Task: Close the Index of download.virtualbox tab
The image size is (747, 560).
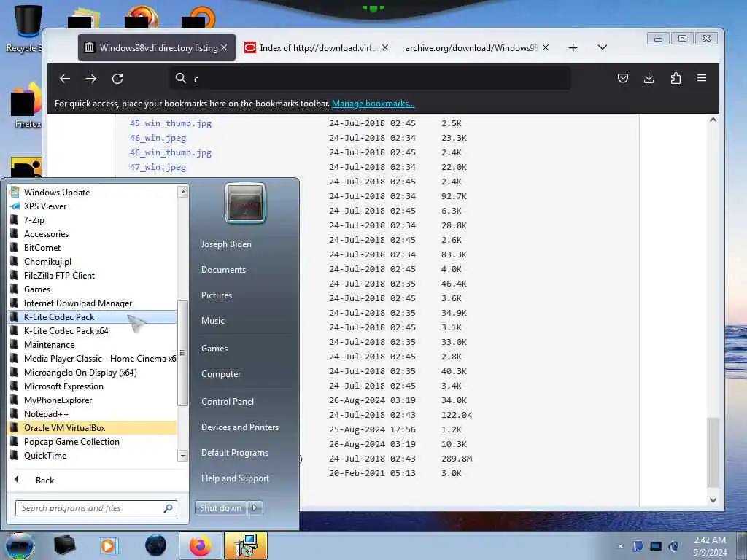Action: [385, 47]
